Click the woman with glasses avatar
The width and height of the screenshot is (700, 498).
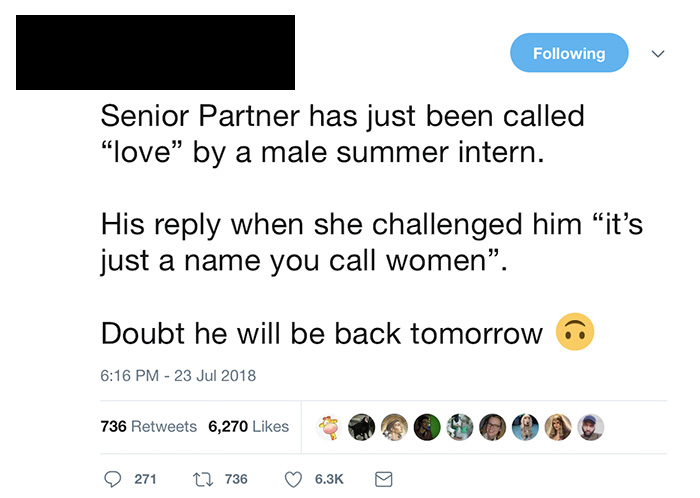(492, 427)
